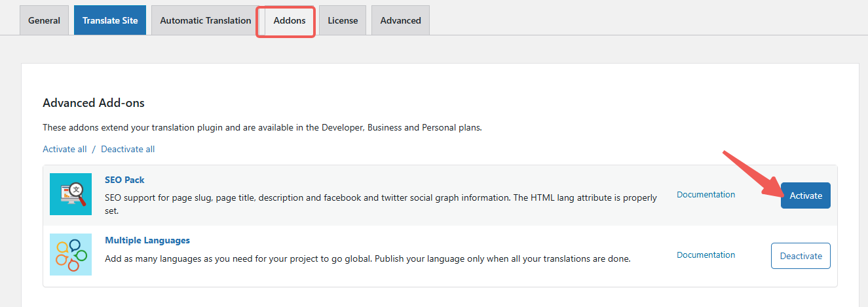Open the General tab
The image size is (868, 307).
coord(45,20)
